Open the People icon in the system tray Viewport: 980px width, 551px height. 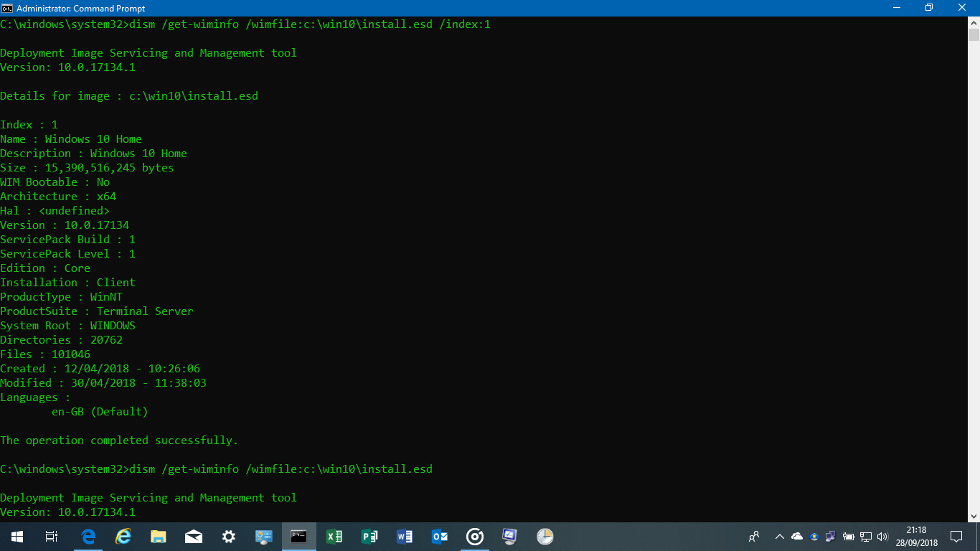pos(754,537)
